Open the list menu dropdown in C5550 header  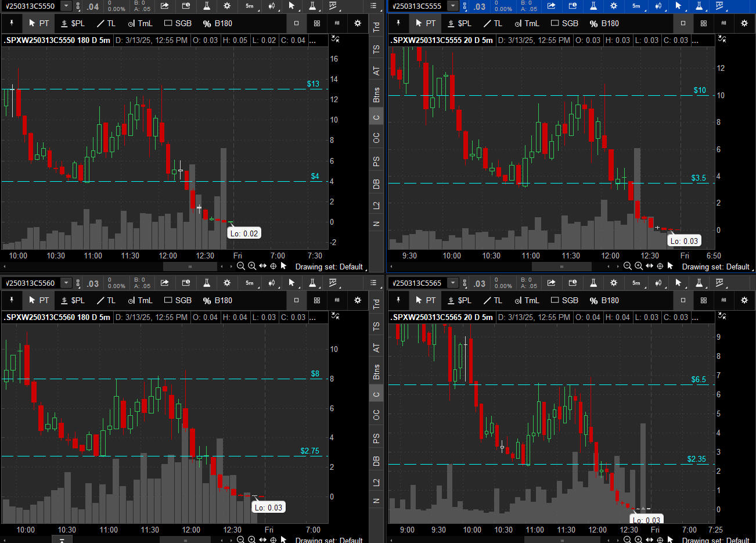coord(375,6)
